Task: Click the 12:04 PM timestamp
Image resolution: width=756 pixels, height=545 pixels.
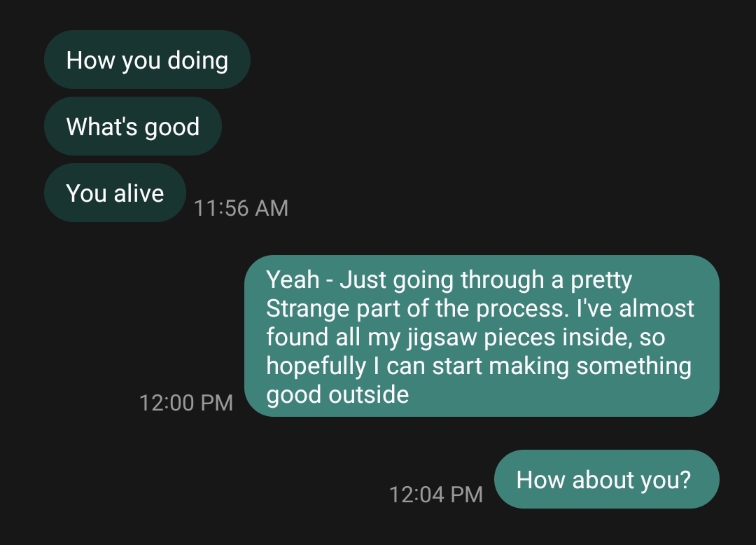Action: (435, 495)
